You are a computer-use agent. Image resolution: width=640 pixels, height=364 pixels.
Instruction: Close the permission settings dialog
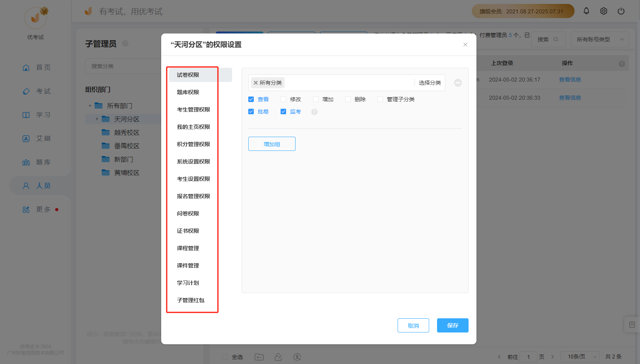pyautogui.click(x=465, y=45)
